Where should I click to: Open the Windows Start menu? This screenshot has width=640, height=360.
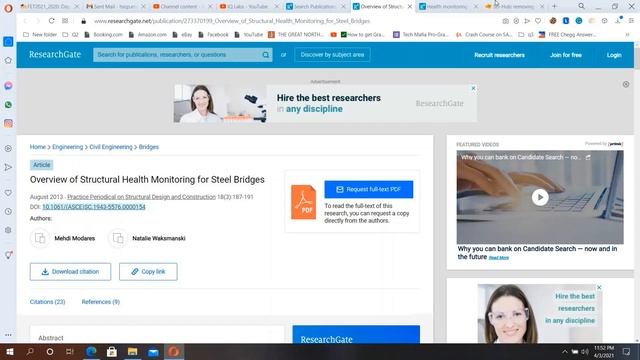(x=9, y=351)
